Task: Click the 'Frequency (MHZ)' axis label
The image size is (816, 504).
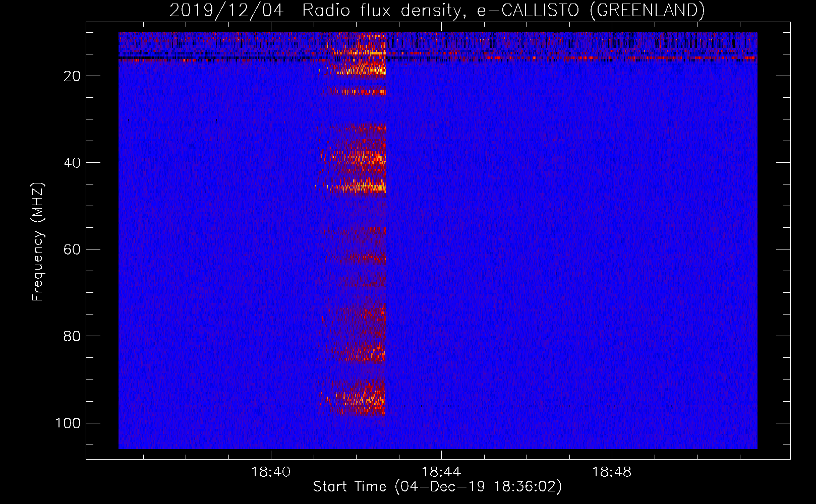Action: pyautogui.click(x=38, y=241)
